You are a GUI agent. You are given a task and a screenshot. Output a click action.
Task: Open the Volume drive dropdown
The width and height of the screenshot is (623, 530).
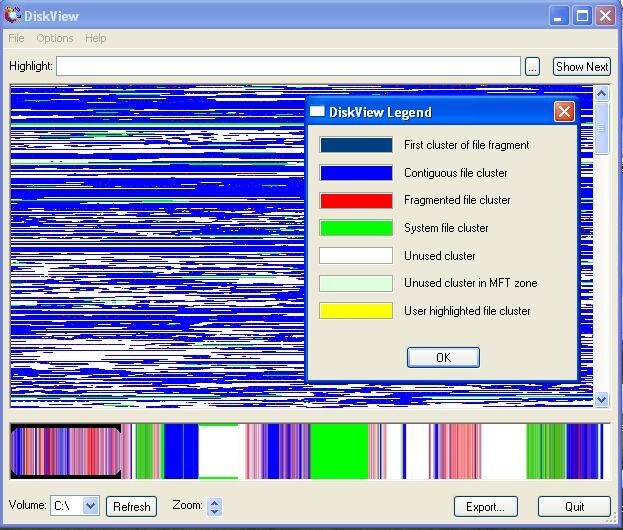91,506
